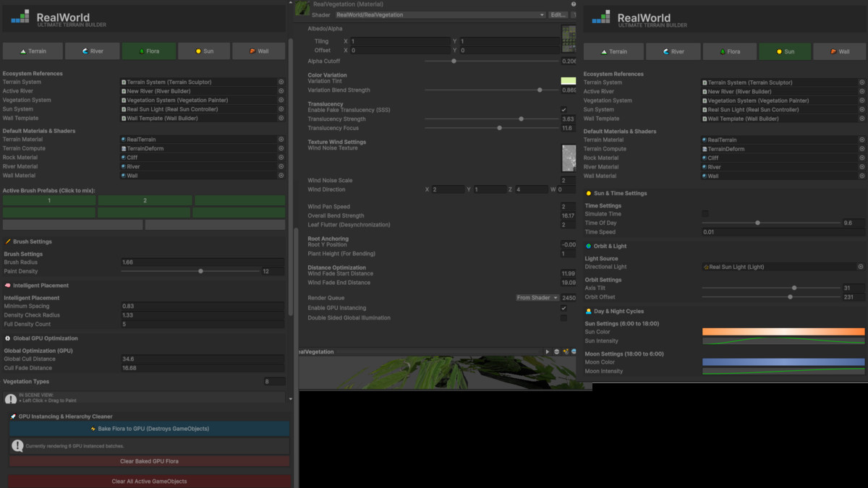The image size is (868, 488).
Task: Click object picker for Terrain System in left panel
Action: click(x=281, y=82)
